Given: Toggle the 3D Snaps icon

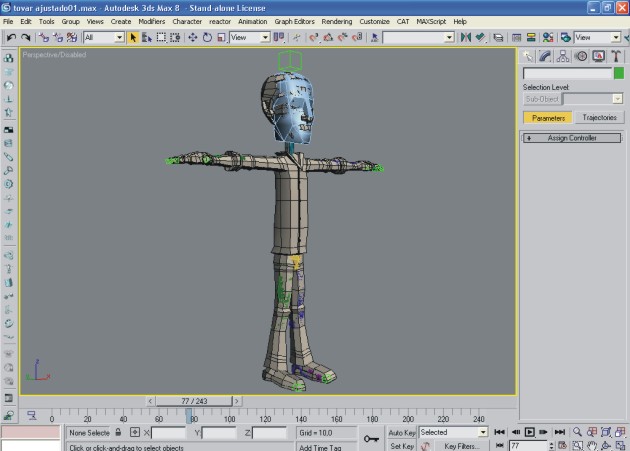Looking at the screenshot, I should pyautogui.click(x=313, y=37).
